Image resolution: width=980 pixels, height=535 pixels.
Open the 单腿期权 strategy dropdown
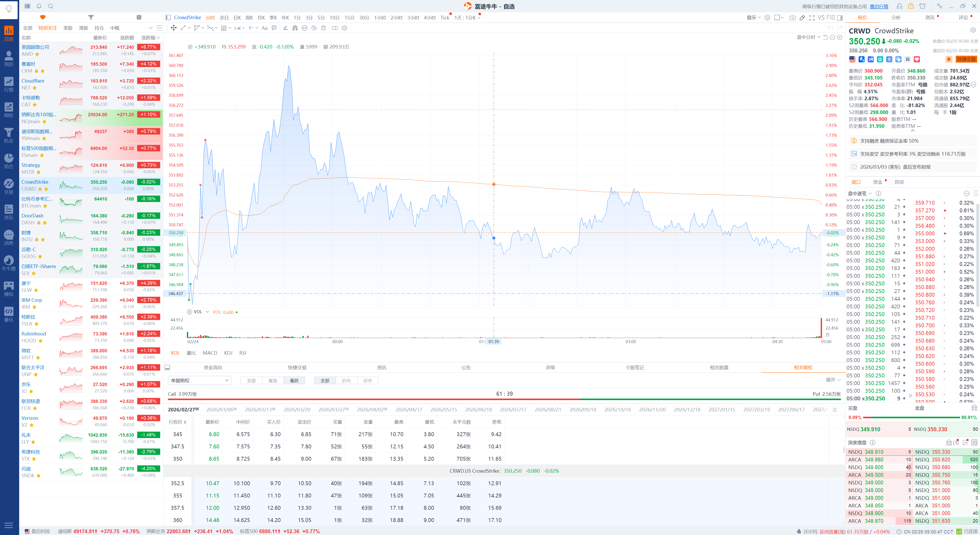click(x=199, y=381)
